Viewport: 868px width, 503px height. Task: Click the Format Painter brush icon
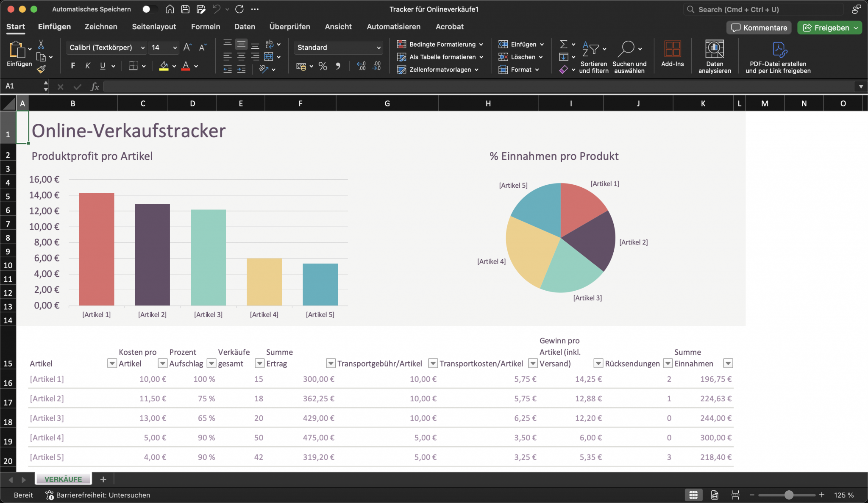[41, 69]
